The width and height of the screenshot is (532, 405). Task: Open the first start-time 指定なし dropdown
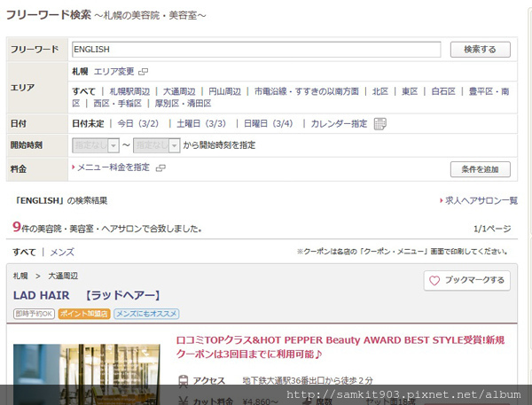96,145
